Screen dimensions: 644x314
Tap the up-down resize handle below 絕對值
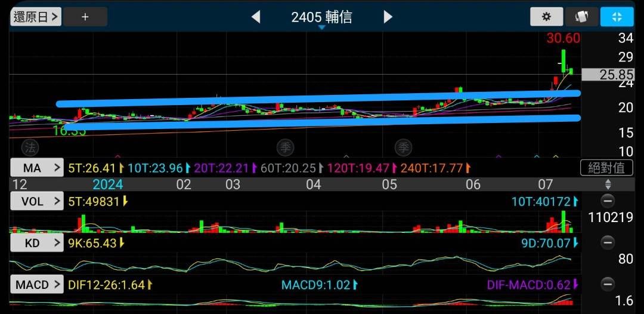pyautogui.click(x=608, y=184)
